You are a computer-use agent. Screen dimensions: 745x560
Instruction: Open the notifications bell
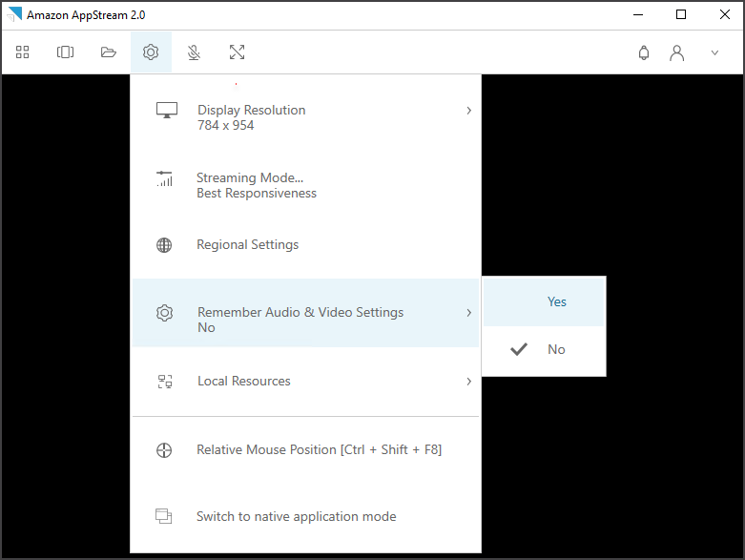point(644,53)
